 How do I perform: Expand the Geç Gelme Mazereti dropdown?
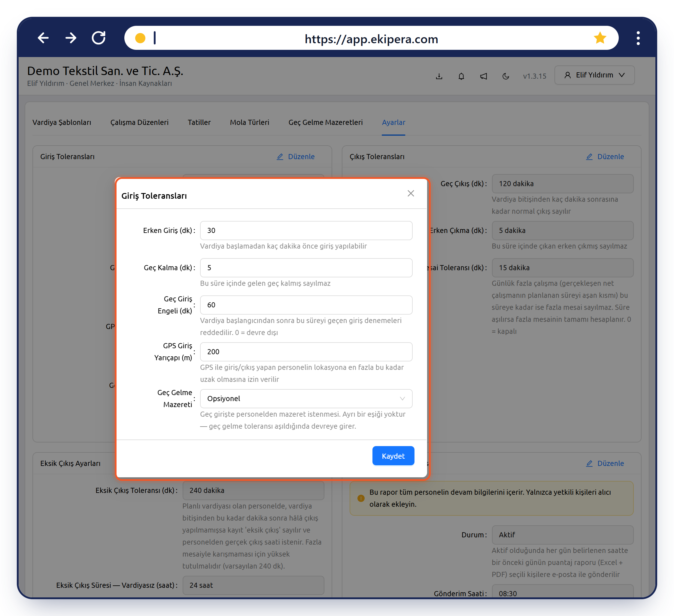coord(306,399)
